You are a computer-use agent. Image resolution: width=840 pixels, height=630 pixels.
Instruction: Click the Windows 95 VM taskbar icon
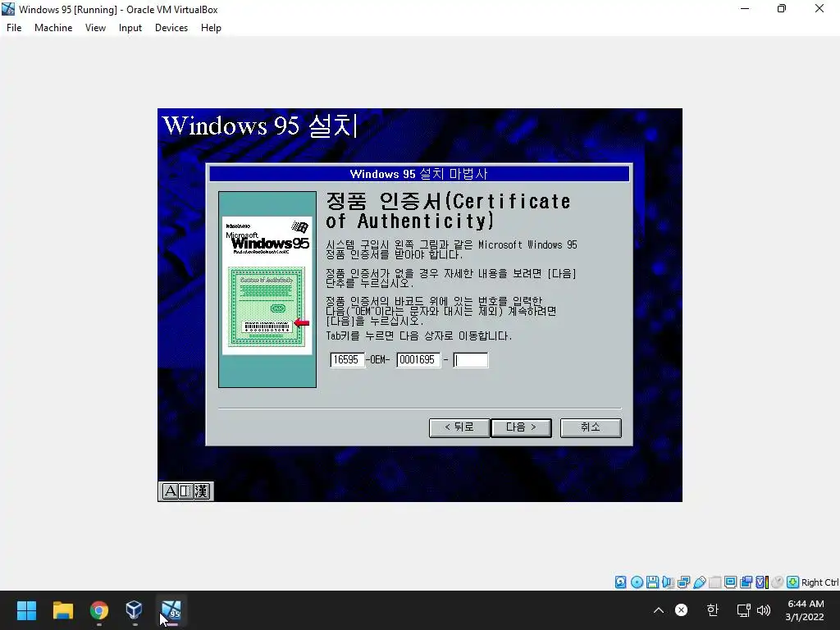pos(171,610)
